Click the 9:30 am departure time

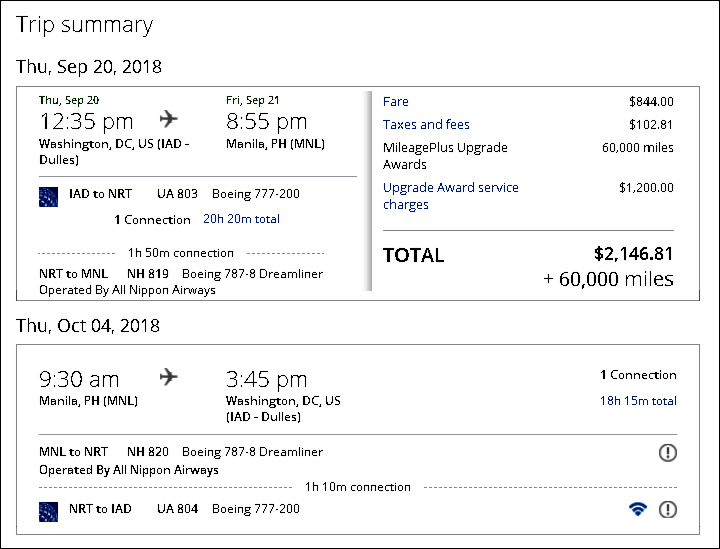click(79, 379)
